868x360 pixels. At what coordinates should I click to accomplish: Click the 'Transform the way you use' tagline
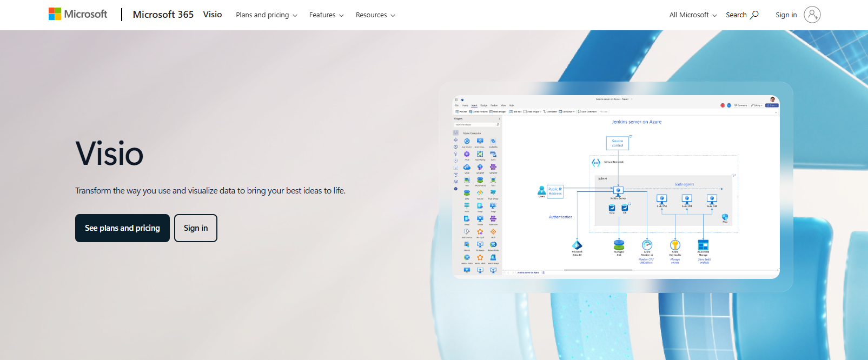pyautogui.click(x=210, y=191)
